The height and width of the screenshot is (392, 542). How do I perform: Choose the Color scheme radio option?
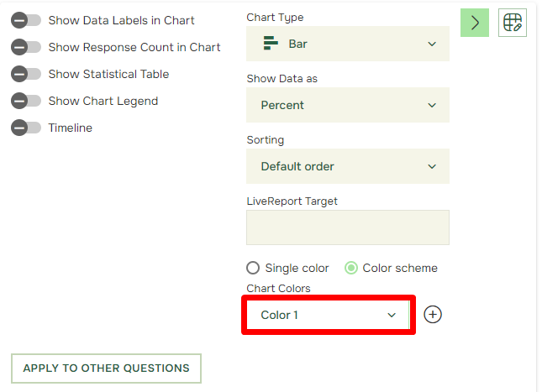coord(351,268)
